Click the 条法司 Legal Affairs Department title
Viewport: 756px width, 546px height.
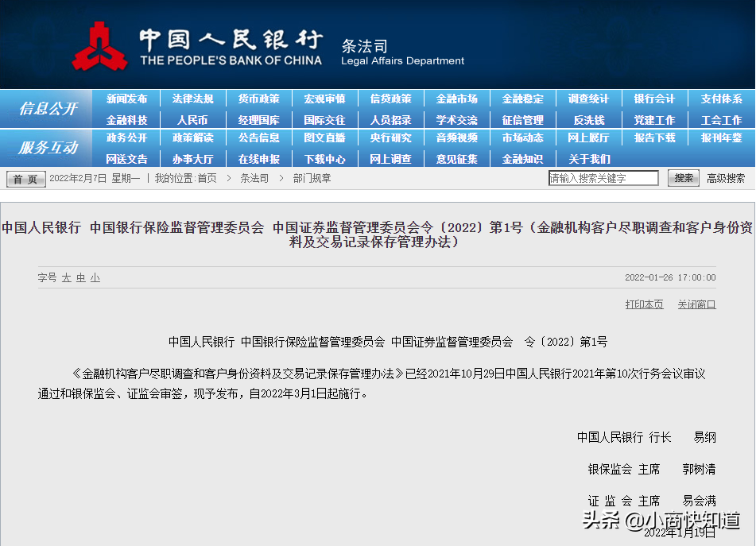[x=402, y=53]
